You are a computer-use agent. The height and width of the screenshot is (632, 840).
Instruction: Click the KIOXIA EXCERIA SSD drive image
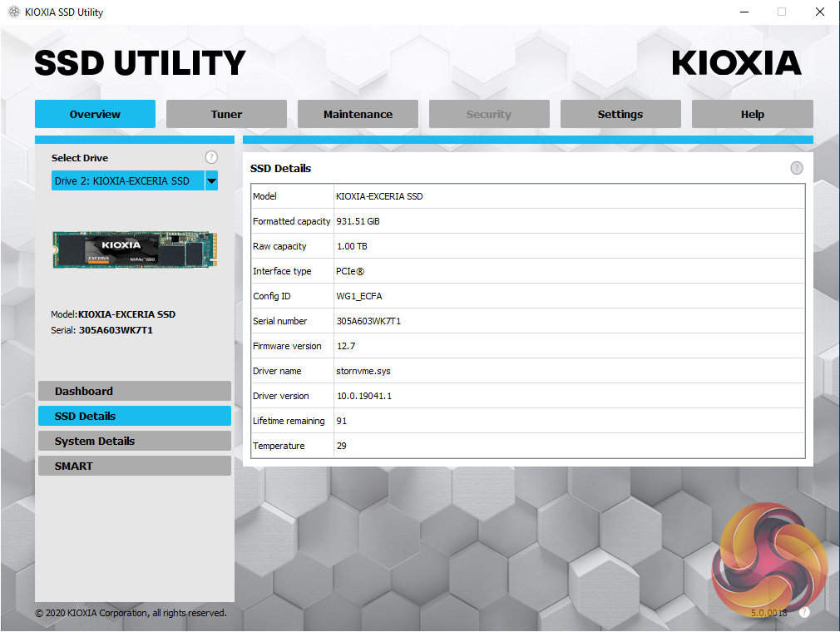tap(135, 249)
